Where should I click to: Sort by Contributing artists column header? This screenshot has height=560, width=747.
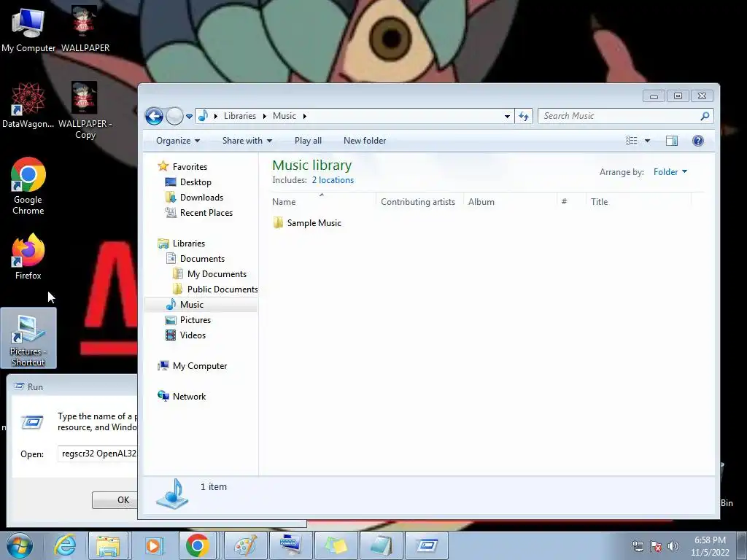[419, 202]
